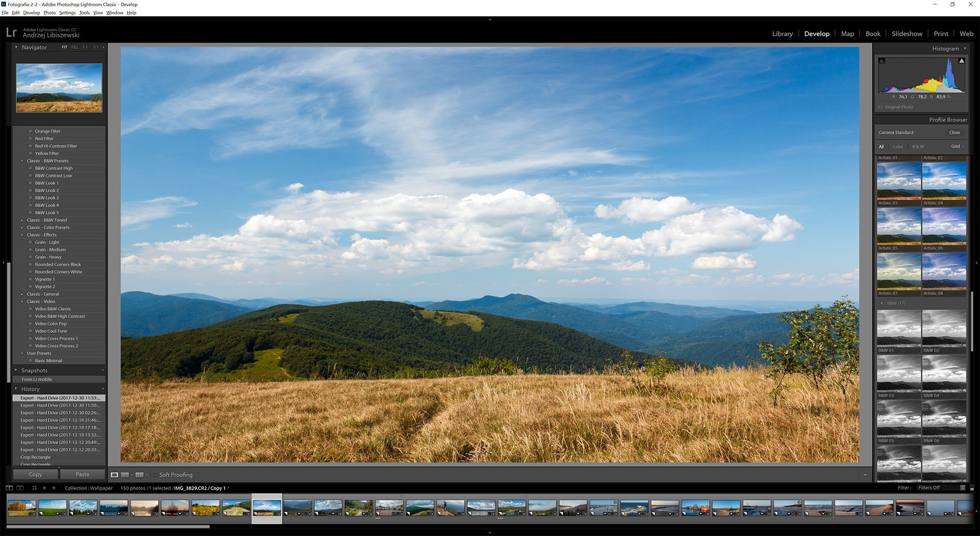Enable the Soft Proofing checkbox
This screenshot has width=980, height=536.
click(x=156, y=475)
